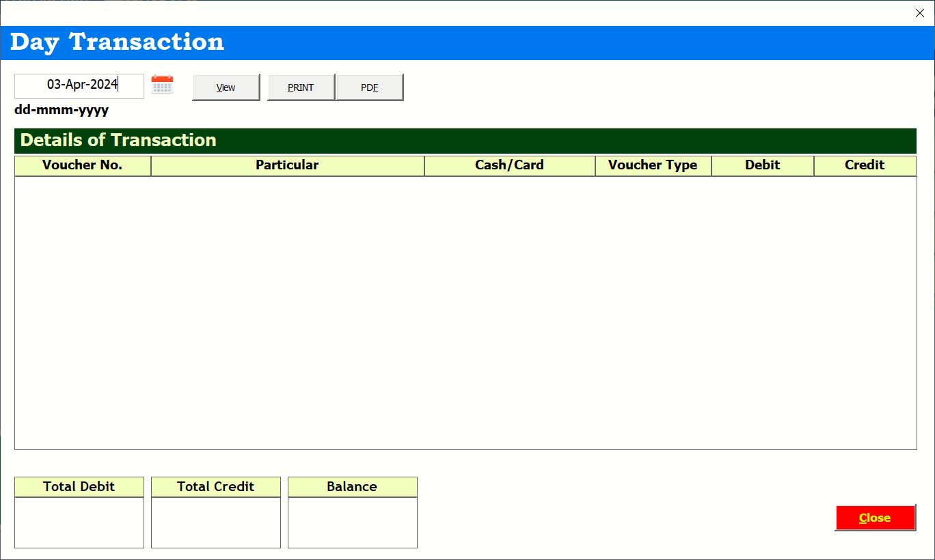
Task: Click the Day Transaction title banner
Action: pyautogui.click(x=467, y=42)
